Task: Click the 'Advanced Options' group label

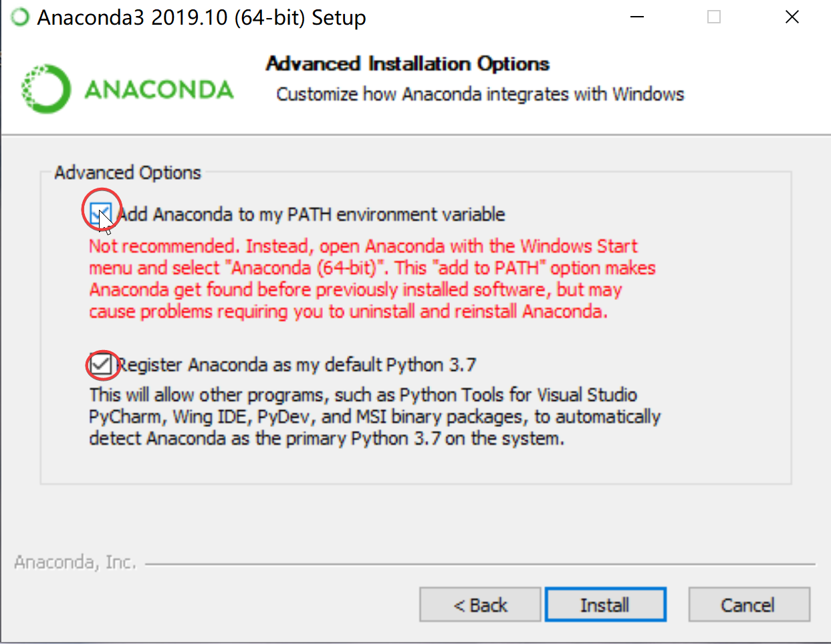Action: 127,172
